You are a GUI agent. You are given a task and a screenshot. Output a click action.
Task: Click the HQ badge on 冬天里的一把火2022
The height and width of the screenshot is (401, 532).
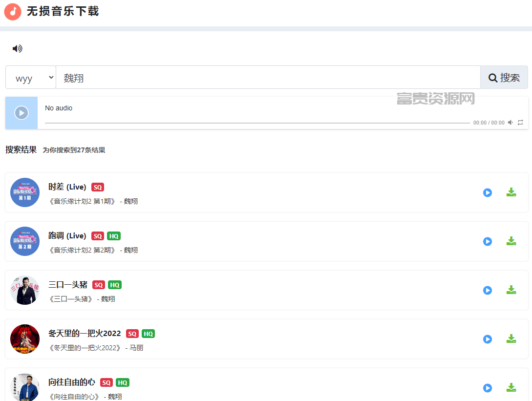pyautogui.click(x=149, y=334)
